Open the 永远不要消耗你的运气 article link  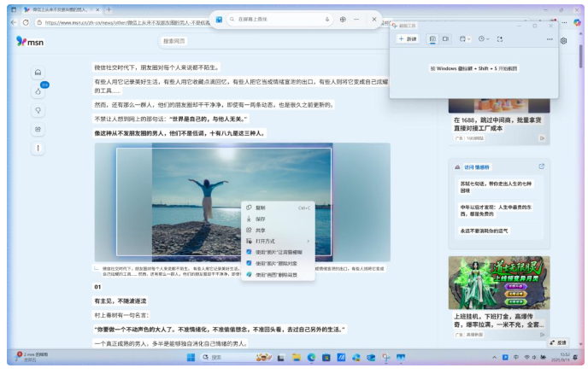click(x=484, y=231)
